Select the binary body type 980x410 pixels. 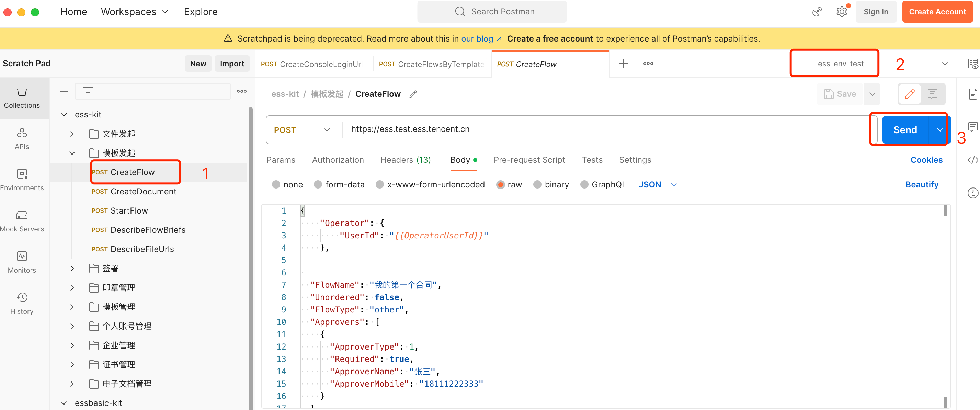[x=537, y=184]
